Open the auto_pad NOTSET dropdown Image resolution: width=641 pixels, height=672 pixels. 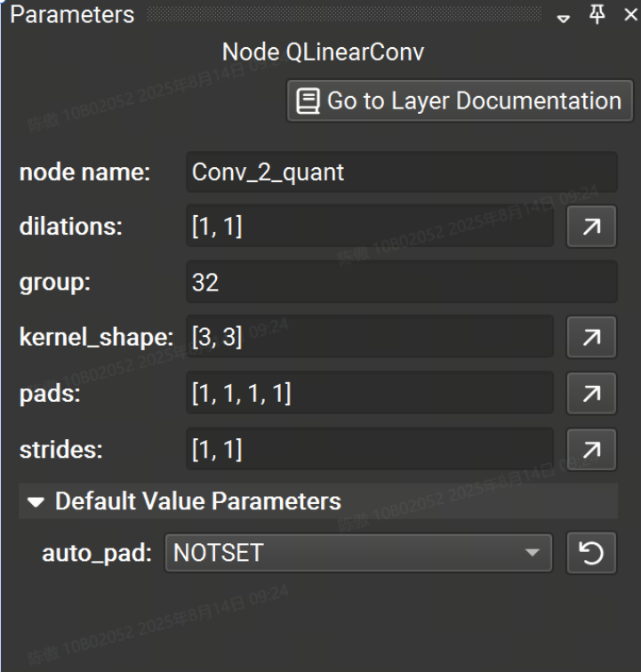tap(358, 554)
